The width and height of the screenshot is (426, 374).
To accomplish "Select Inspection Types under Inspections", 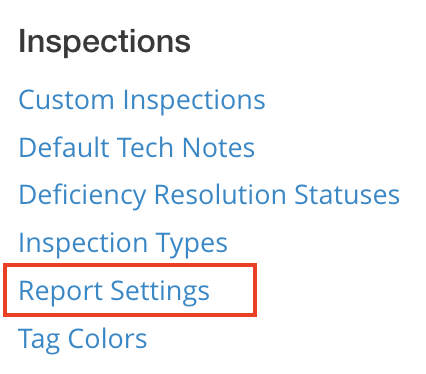I will tap(123, 243).
